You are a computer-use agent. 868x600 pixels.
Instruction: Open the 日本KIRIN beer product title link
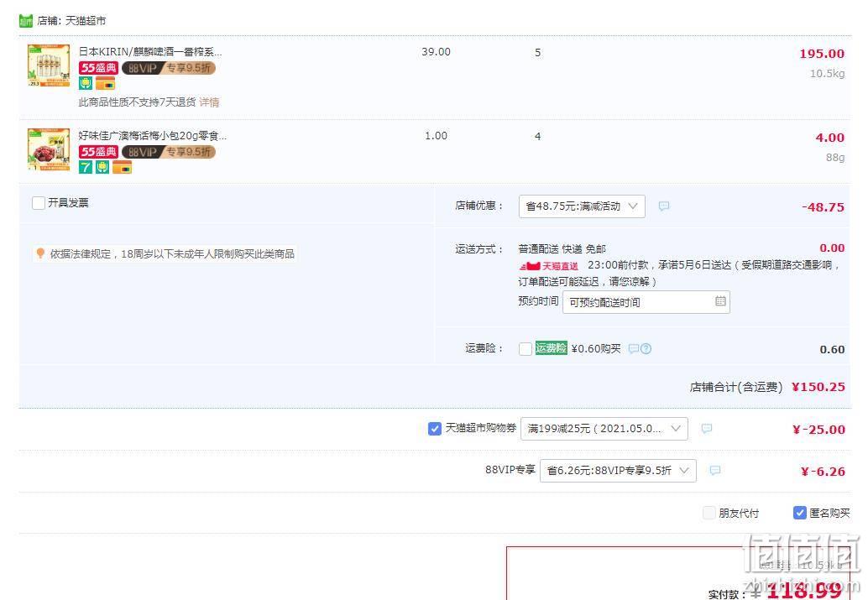150,52
